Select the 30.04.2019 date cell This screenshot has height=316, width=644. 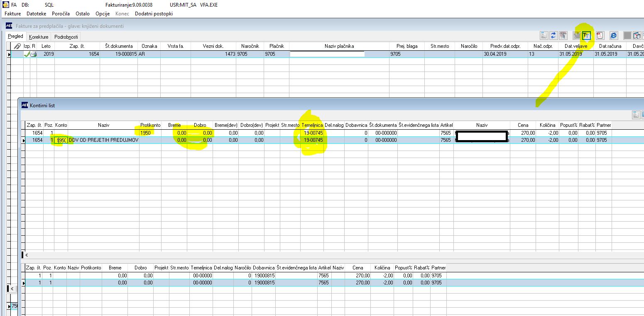[x=505, y=54]
